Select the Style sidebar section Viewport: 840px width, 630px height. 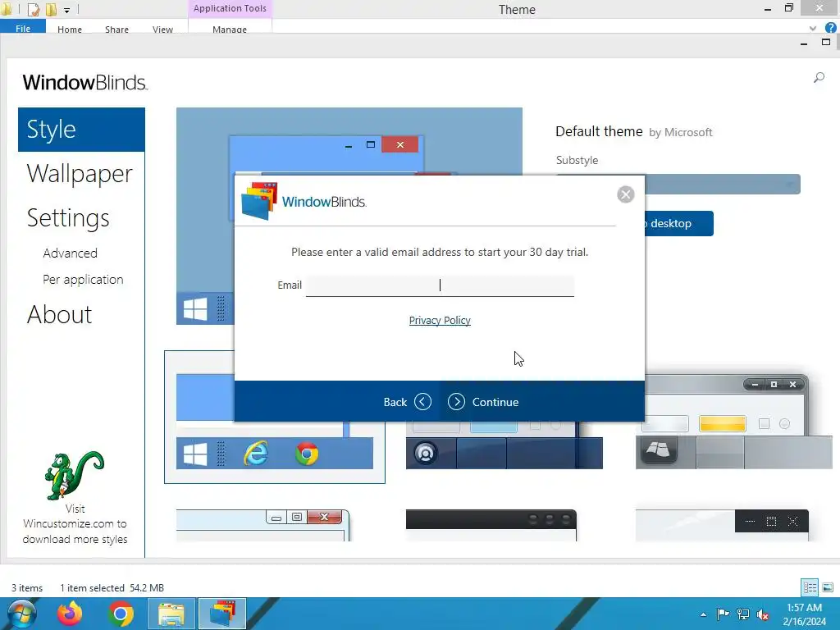pos(81,130)
